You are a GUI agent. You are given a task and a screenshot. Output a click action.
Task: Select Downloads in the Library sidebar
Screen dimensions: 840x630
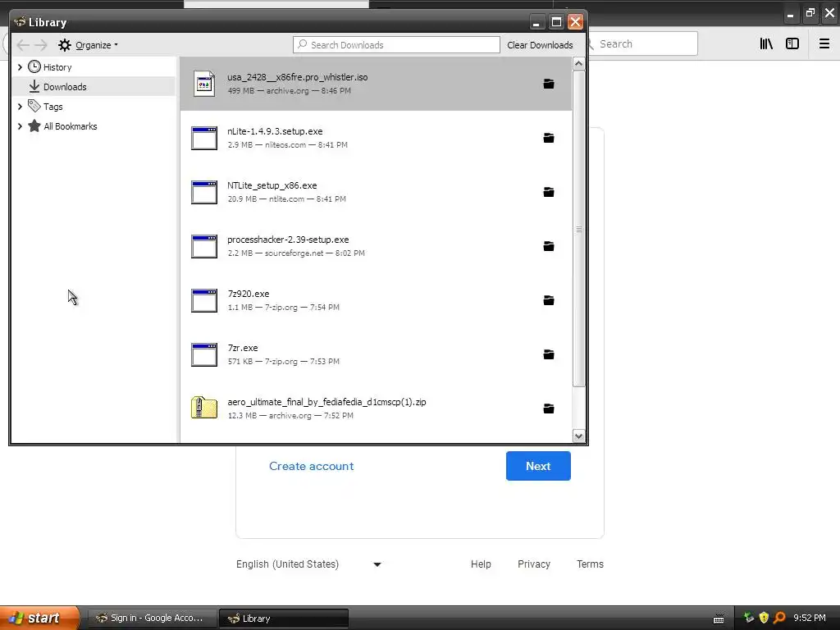coord(65,87)
